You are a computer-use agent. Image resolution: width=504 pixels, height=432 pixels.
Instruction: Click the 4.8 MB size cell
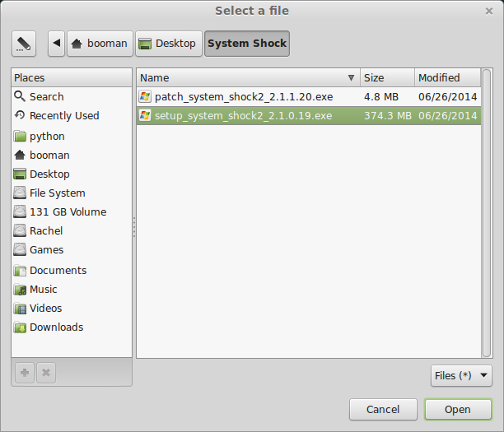point(381,96)
